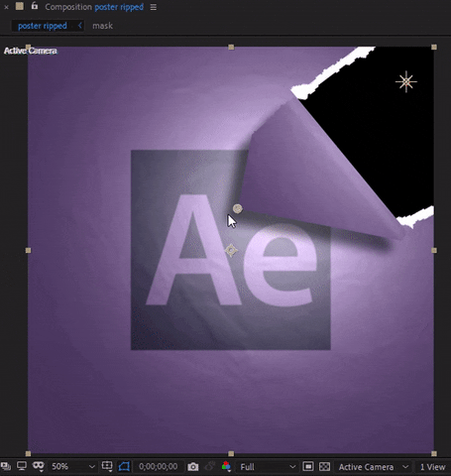Open the 50% magnification dropdown
This screenshot has width=451, height=476.
(x=72, y=467)
